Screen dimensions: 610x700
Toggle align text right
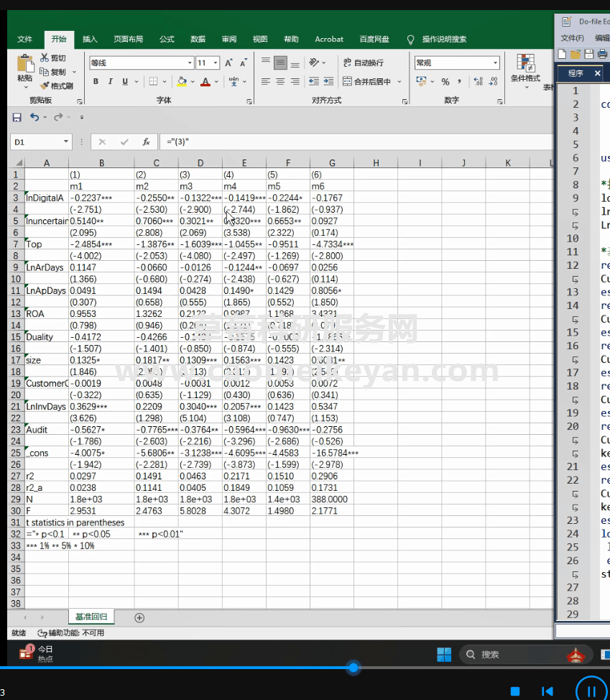[x=295, y=81]
